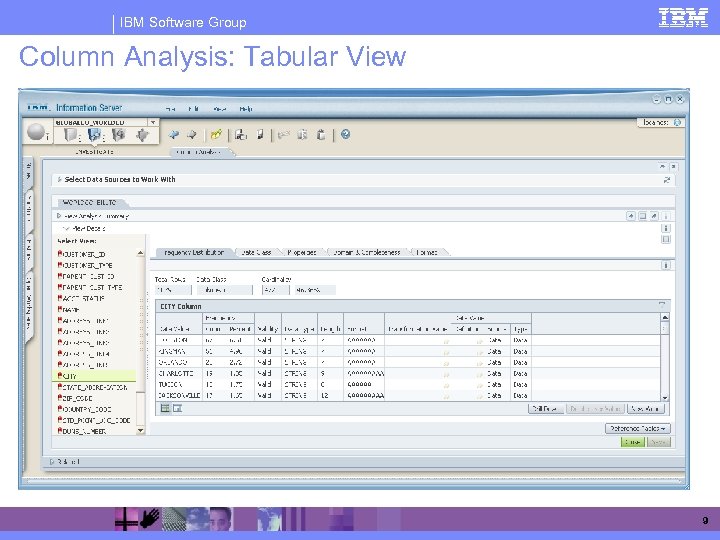Click the CITY table scroll-down arrow
Viewport: 720px width, 540px height.
point(665,398)
